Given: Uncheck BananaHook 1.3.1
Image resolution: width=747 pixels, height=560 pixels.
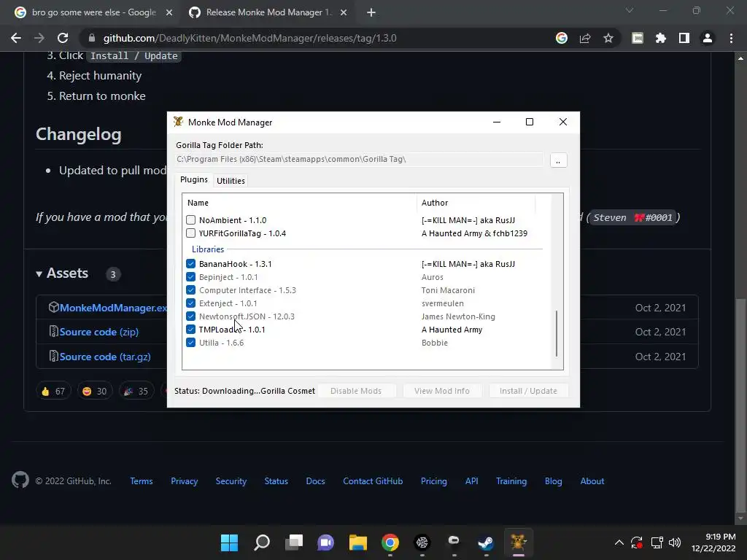Looking at the screenshot, I should (x=190, y=264).
